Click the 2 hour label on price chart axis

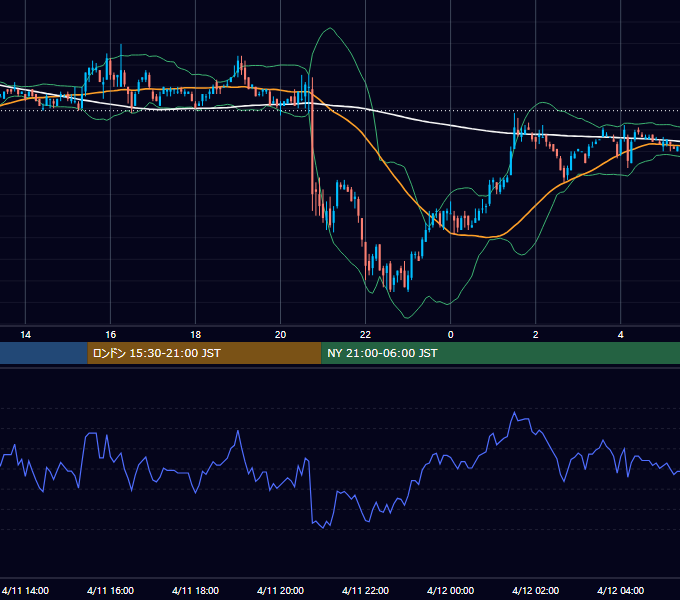(536, 335)
